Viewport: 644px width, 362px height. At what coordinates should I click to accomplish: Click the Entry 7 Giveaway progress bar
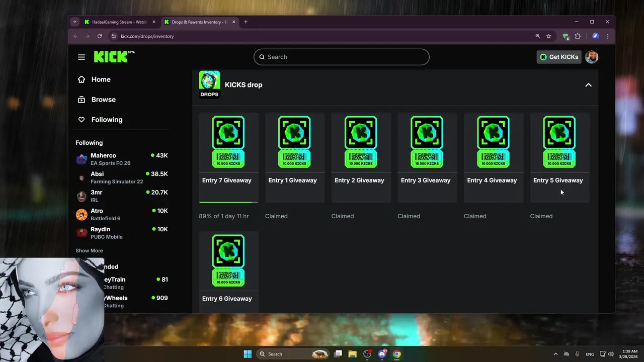tap(229, 202)
